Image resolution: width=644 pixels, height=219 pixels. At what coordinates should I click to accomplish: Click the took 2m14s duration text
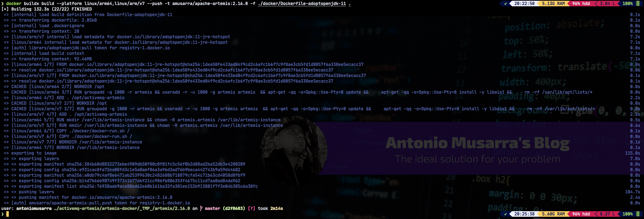click(270, 208)
